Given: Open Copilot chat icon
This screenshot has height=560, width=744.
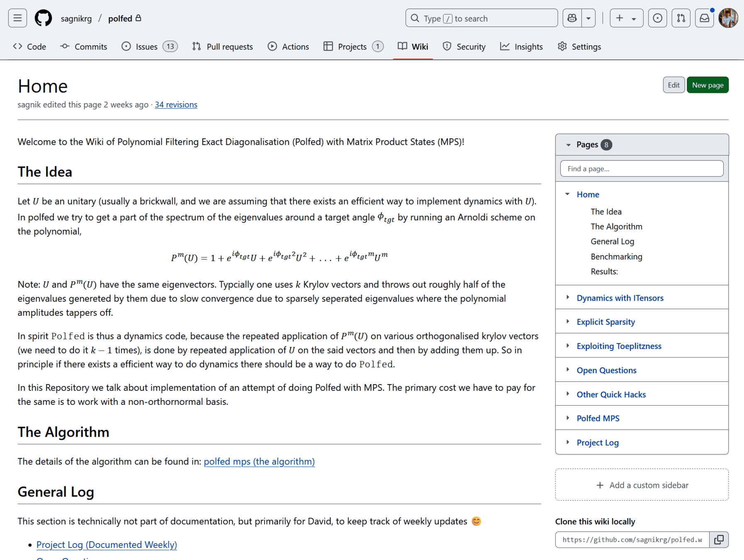Looking at the screenshot, I should (x=572, y=18).
